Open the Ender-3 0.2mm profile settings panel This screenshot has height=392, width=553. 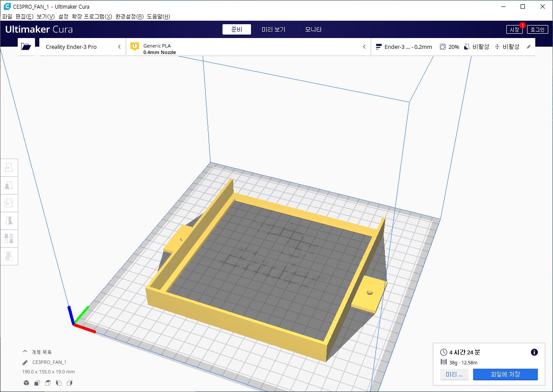(453, 47)
